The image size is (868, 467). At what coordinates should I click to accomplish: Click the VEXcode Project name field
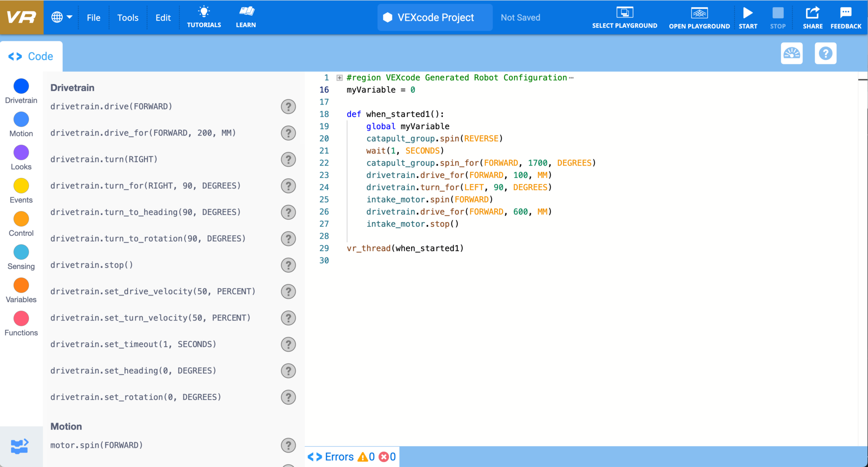tap(434, 17)
